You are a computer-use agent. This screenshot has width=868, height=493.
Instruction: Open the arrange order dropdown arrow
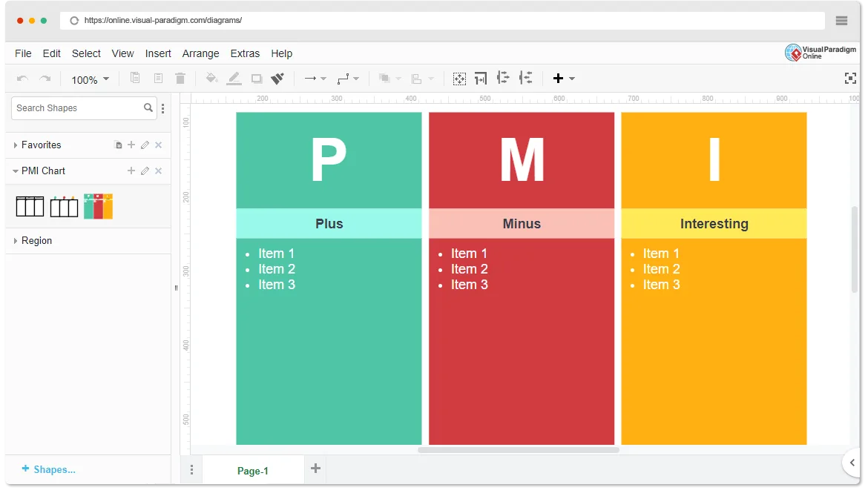(398, 79)
